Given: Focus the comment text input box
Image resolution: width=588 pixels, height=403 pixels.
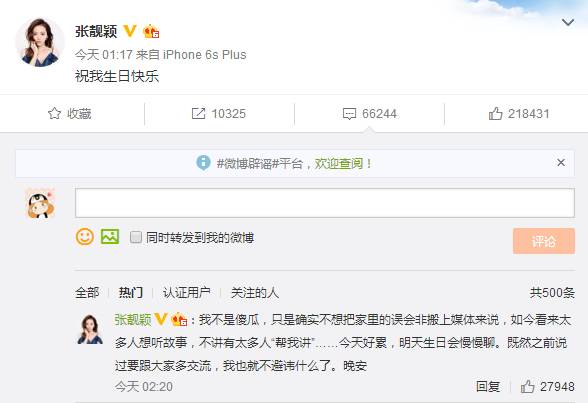Looking at the screenshot, I should coord(325,203).
